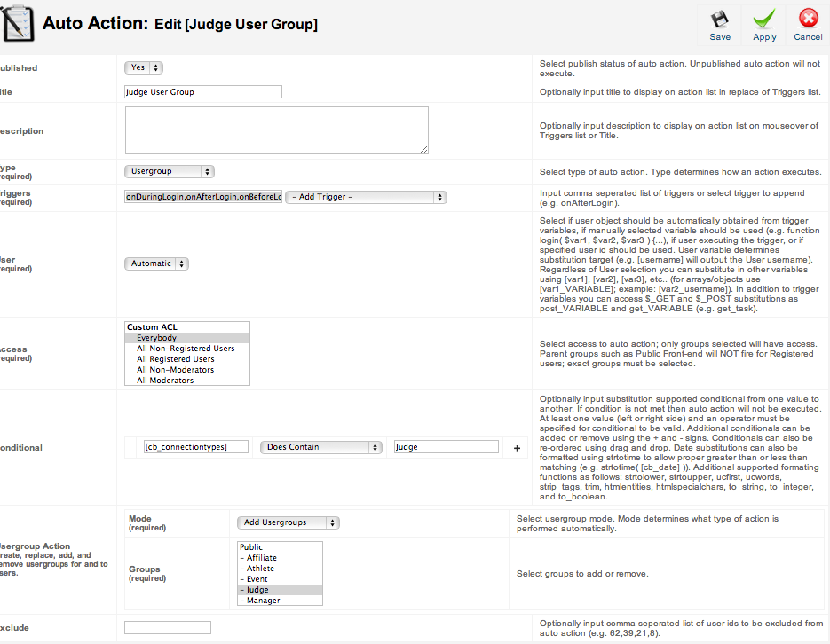This screenshot has width=830, height=644.
Task: Click the Triggers text field
Action: click(x=203, y=197)
